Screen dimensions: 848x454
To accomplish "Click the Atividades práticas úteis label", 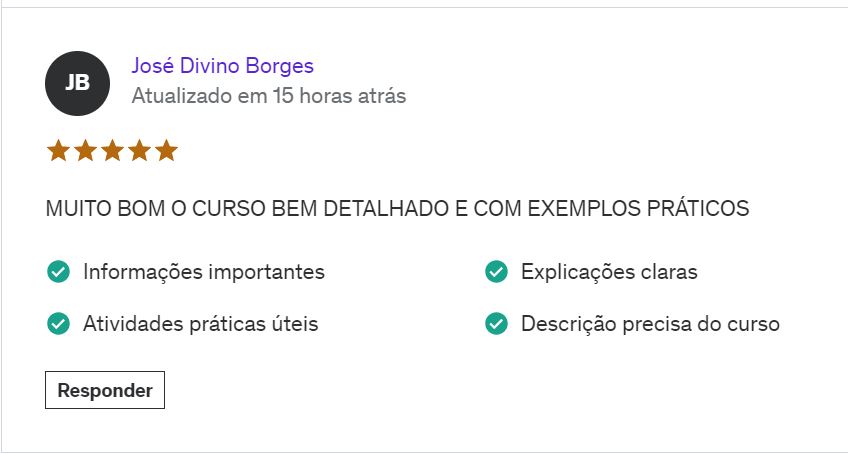I will pyautogui.click(x=201, y=324).
